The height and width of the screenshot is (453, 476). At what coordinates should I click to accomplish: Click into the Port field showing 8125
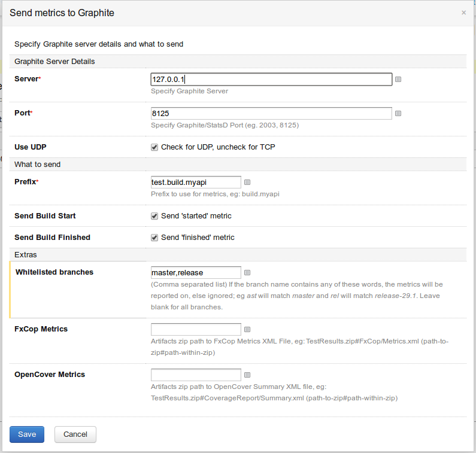point(271,113)
